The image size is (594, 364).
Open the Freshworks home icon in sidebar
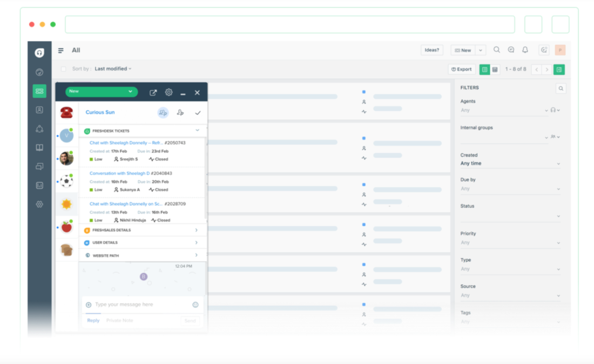click(x=39, y=52)
